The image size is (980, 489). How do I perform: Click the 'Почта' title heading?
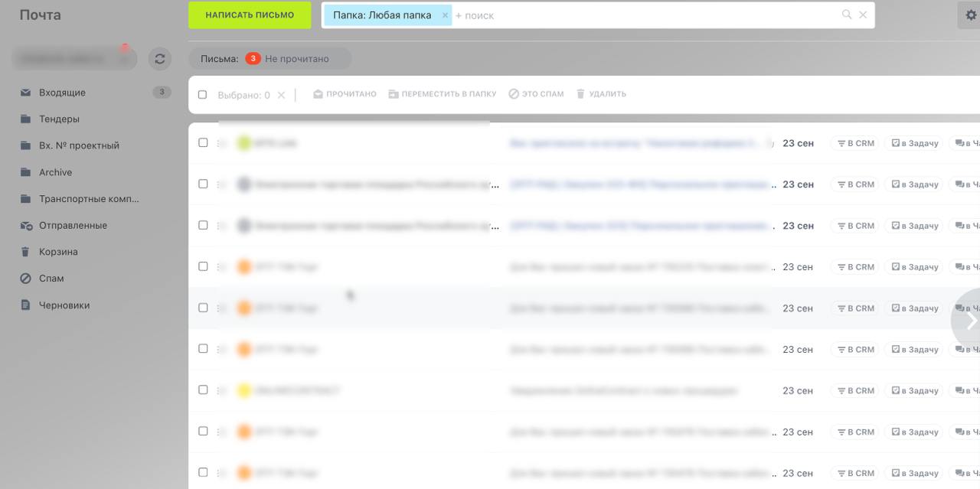click(x=41, y=15)
